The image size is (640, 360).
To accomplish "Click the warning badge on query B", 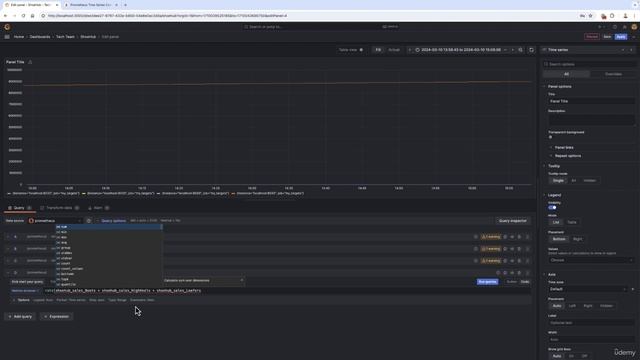I will click(491, 249).
